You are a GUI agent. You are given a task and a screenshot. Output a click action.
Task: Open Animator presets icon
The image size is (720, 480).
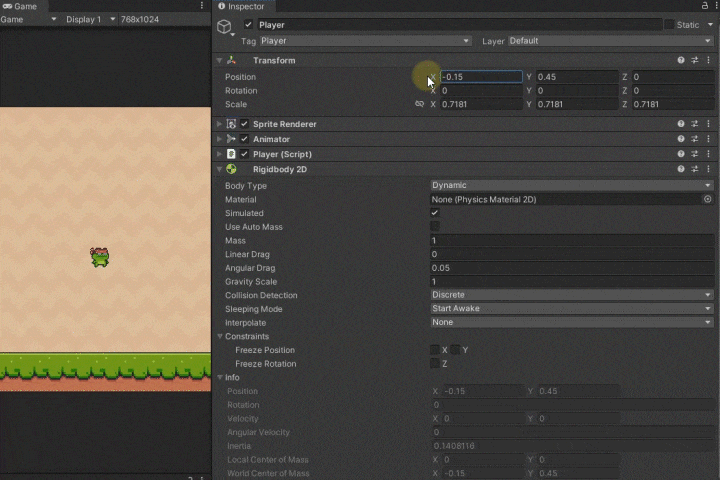[x=695, y=139]
